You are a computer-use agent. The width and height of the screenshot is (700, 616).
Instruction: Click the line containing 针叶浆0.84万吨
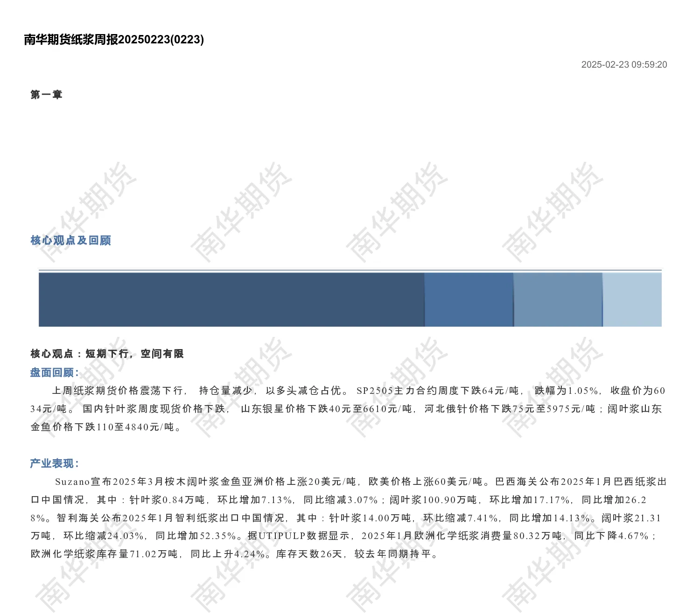click(338, 500)
